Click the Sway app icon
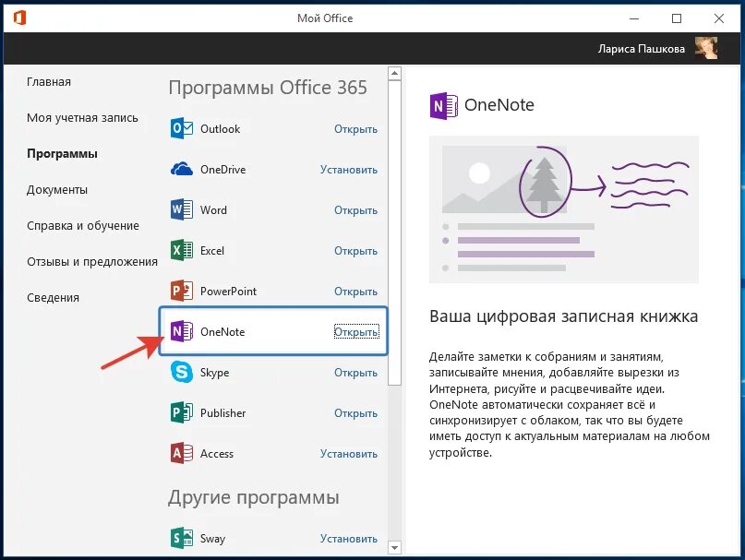 [x=182, y=538]
